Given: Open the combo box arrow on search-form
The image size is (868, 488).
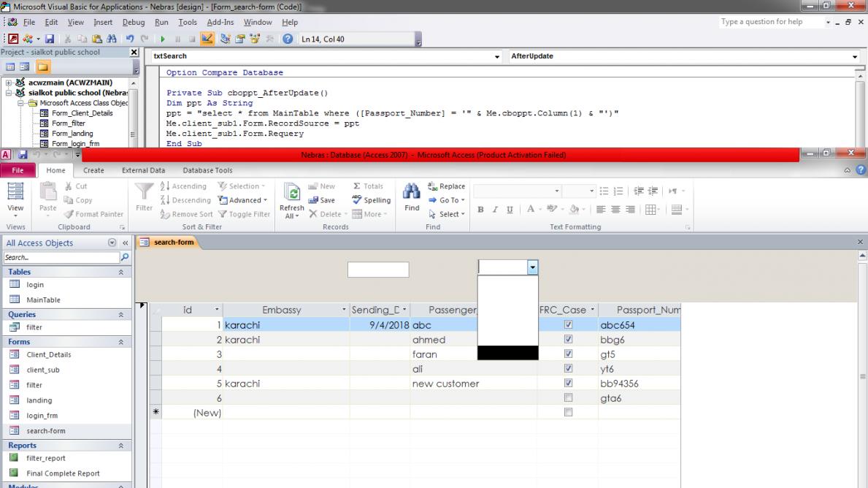Looking at the screenshot, I should pyautogui.click(x=532, y=267).
